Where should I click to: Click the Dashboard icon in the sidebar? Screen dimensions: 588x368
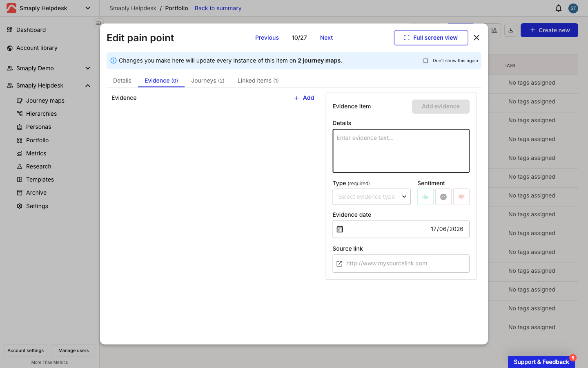pyautogui.click(x=10, y=30)
